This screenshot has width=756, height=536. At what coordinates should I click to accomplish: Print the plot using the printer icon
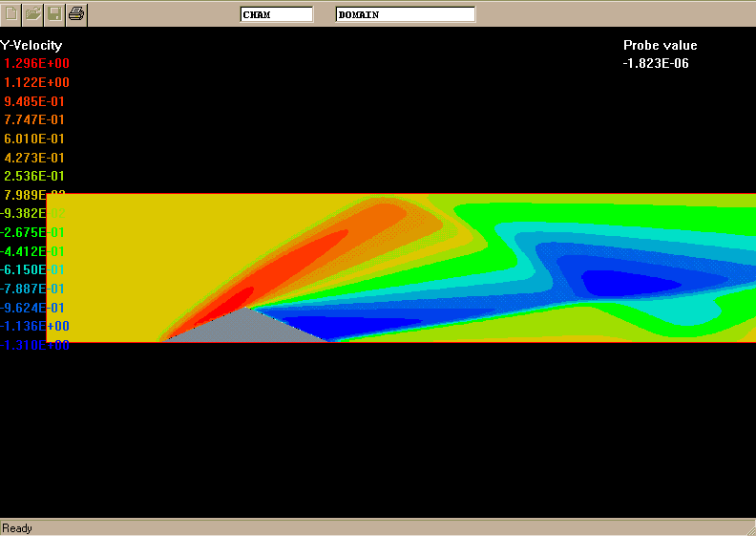[77, 13]
